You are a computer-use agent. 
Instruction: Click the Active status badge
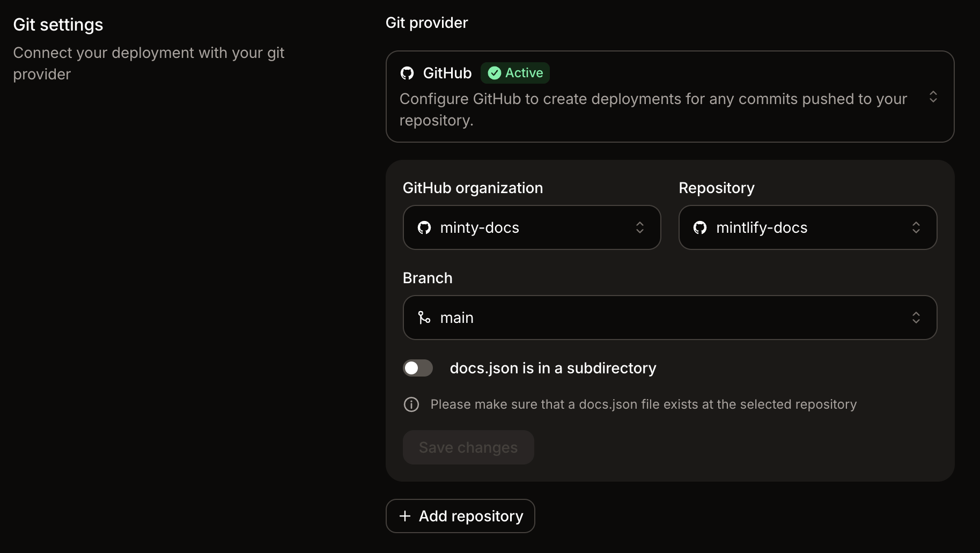pos(515,73)
